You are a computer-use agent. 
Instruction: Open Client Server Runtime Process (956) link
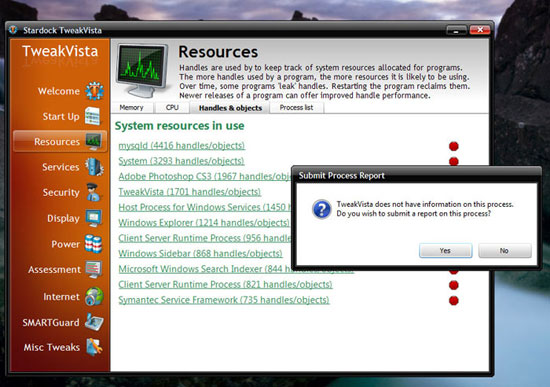coord(205,238)
